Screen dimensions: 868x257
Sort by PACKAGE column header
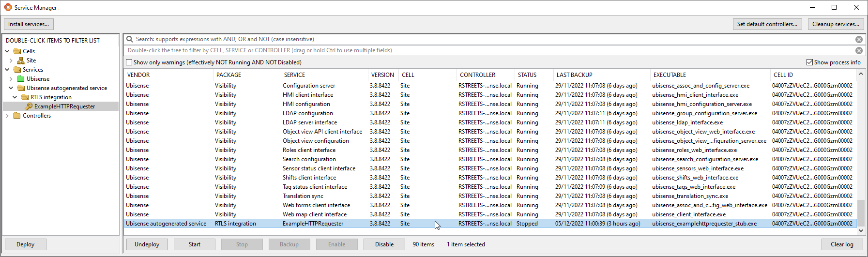[247, 75]
